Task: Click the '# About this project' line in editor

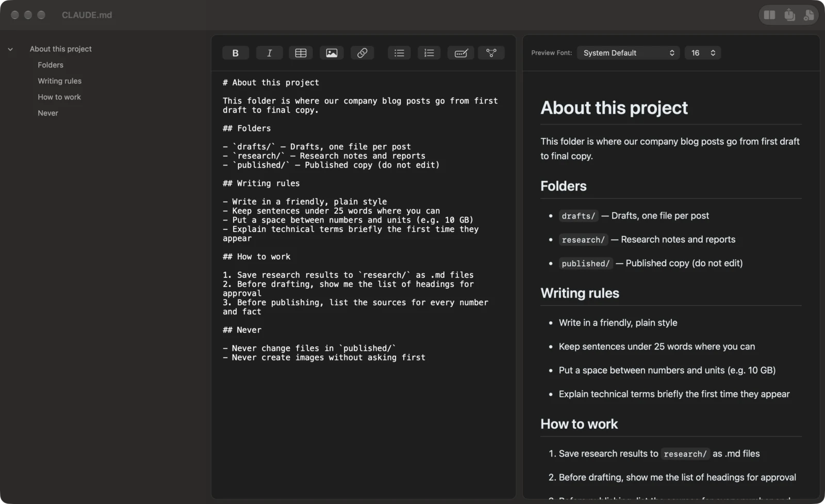Action: pyautogui.click(x=271, y=82)
